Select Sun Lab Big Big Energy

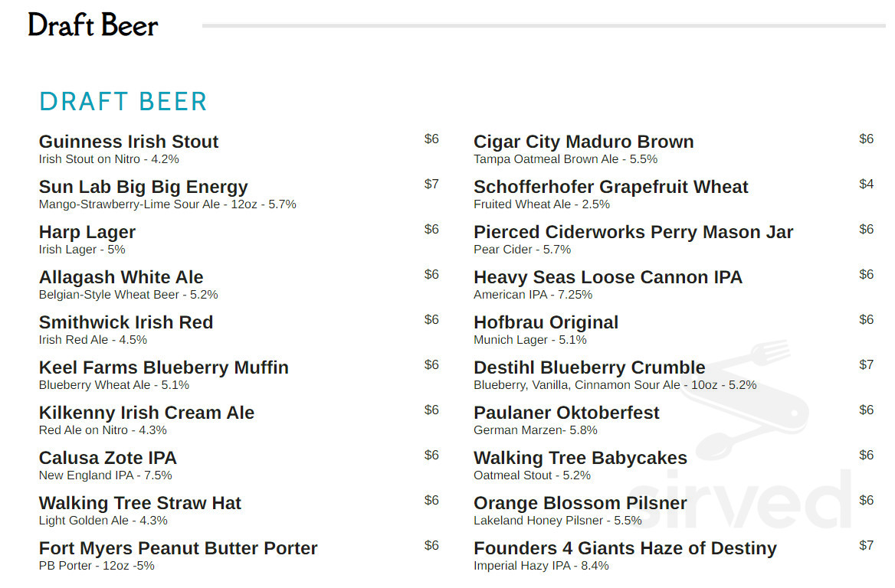(143, 187)
